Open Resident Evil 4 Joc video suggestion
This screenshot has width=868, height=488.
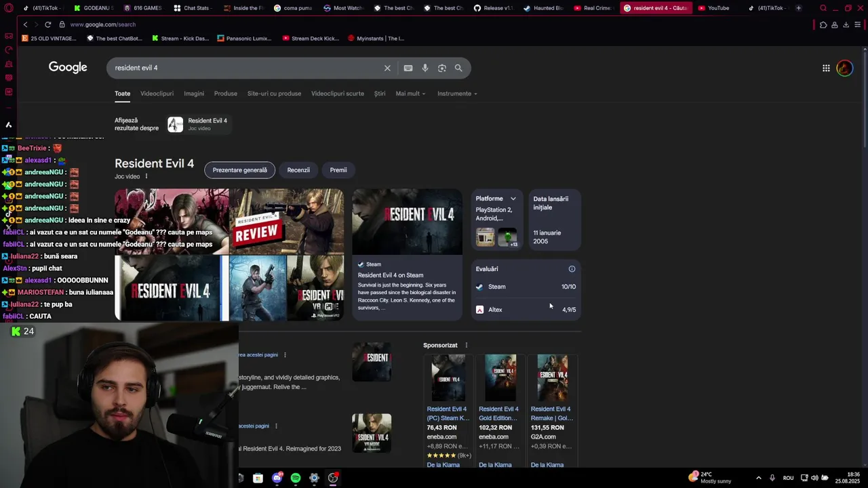click(x=198, y=124)
